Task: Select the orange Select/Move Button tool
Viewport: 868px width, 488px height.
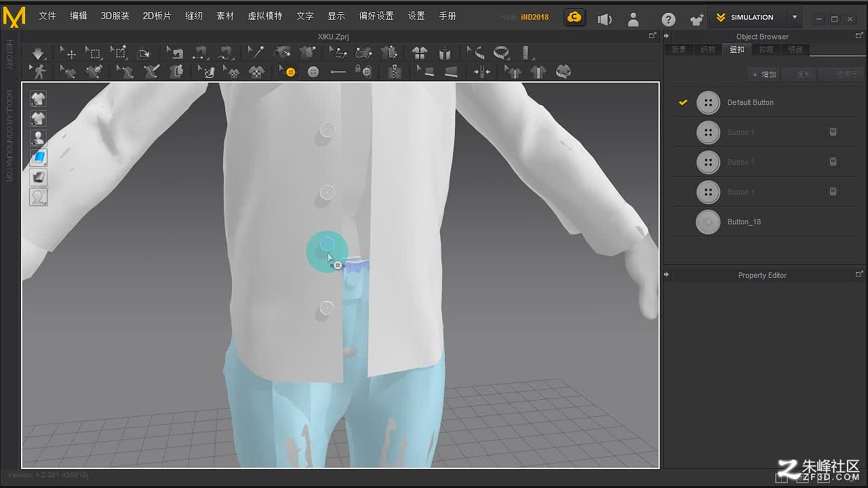Action: [288, 72]
